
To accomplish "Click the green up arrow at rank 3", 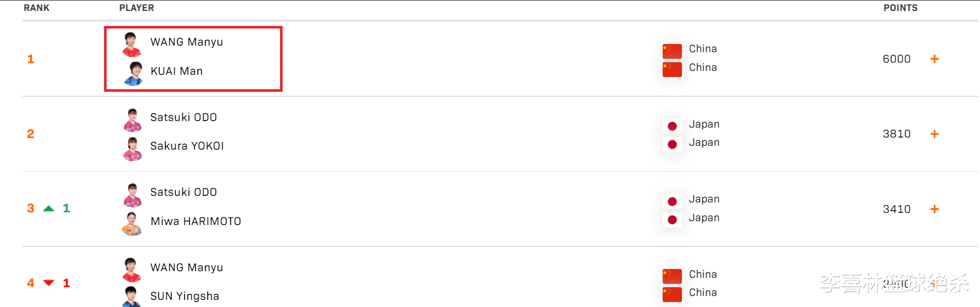I will click(49, 209).
